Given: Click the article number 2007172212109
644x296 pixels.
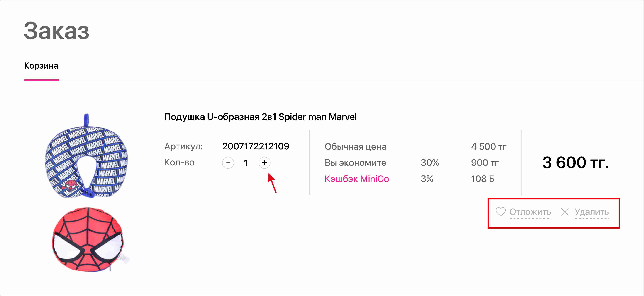Looking at the screenshot, I should click(256, 146).
